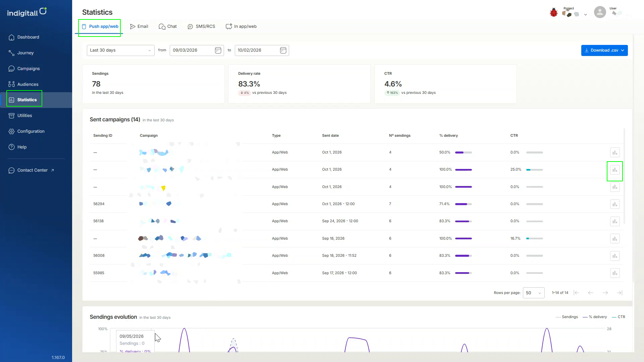The width and height of the screenshot is (644, 362).
Task: Go to next page arrow
Action: pyautogui.click(x=605, y=293)
